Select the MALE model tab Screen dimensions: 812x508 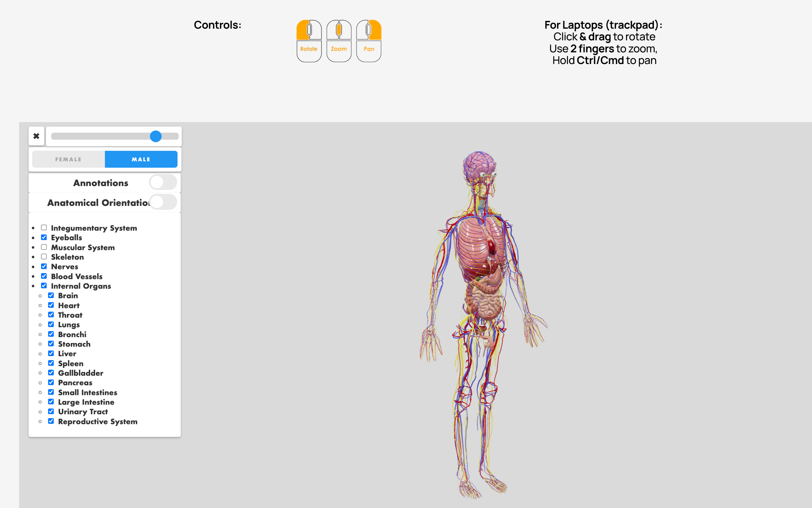[141, 159]
